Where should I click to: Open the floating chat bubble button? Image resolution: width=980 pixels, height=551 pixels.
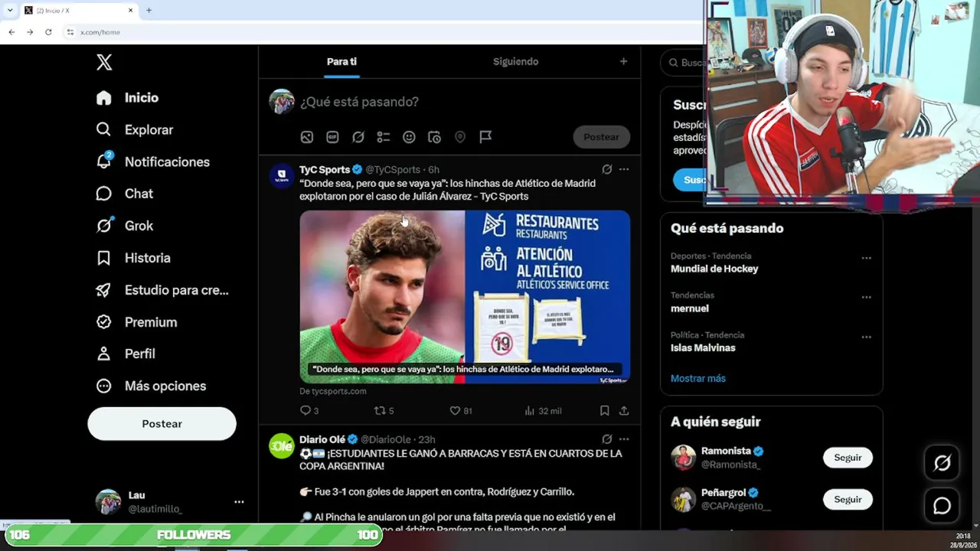click(x=942, y=506)
